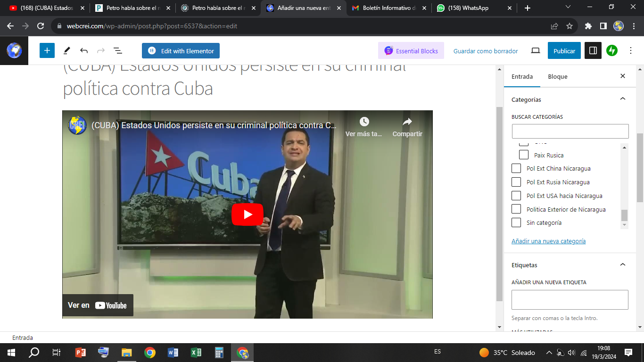The image size is (644, 362).
Task: Open the Jetpack green lightning icon
Action: point(612,50)
